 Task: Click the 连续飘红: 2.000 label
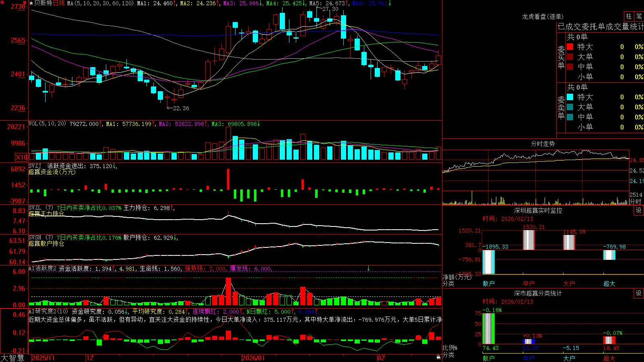point(217,312)
